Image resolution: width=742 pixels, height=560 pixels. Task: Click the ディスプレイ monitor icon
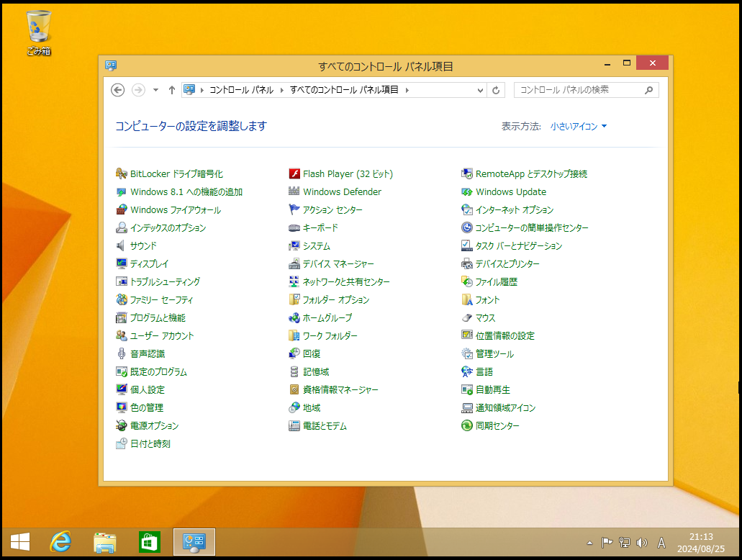tap(122, 263)
